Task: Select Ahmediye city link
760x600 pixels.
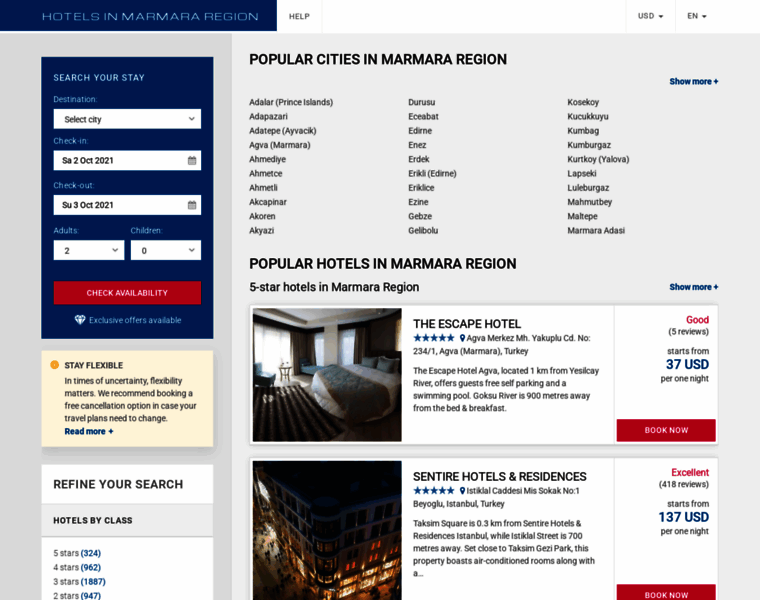Action: [268, 159]
